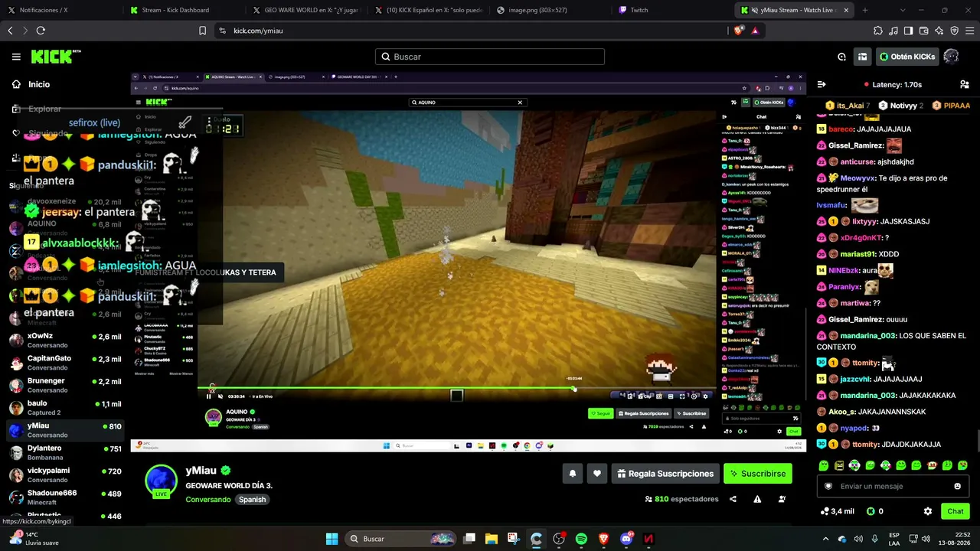The height and width of the screenshot is (551, 980).
Task: Open the Kick sidebar hamburger menu
Action: 16,57
